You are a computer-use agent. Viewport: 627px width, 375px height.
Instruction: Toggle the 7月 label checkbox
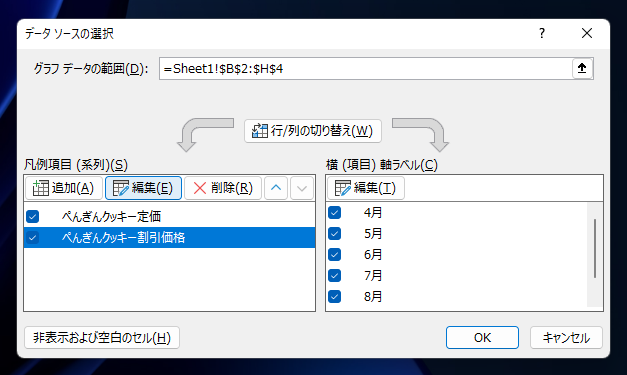tap(335, 275)
